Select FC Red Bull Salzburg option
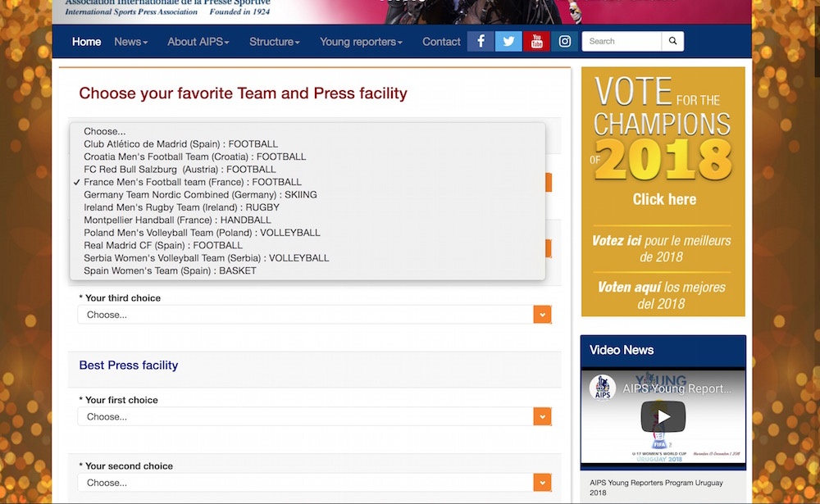820x504 pixels. pyautogui.click(x=307, y=170)
